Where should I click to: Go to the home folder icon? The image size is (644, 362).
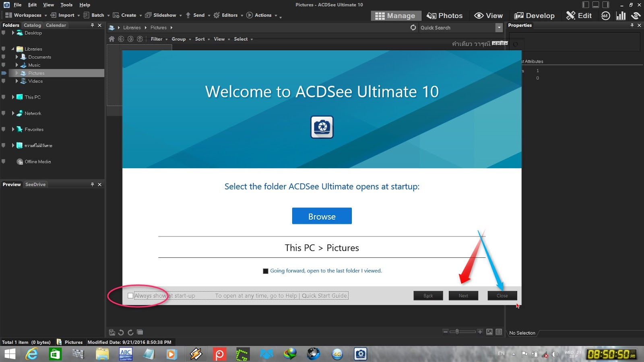coord(111,39)
